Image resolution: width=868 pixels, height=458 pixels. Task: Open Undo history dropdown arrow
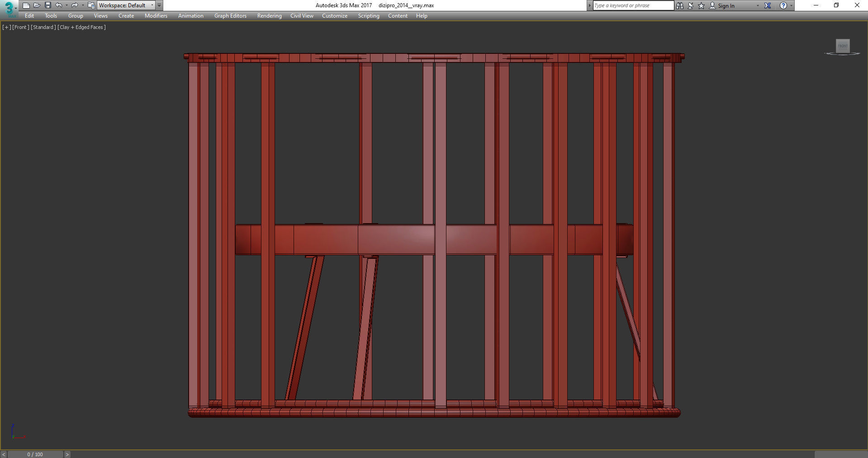pos(66,5)
